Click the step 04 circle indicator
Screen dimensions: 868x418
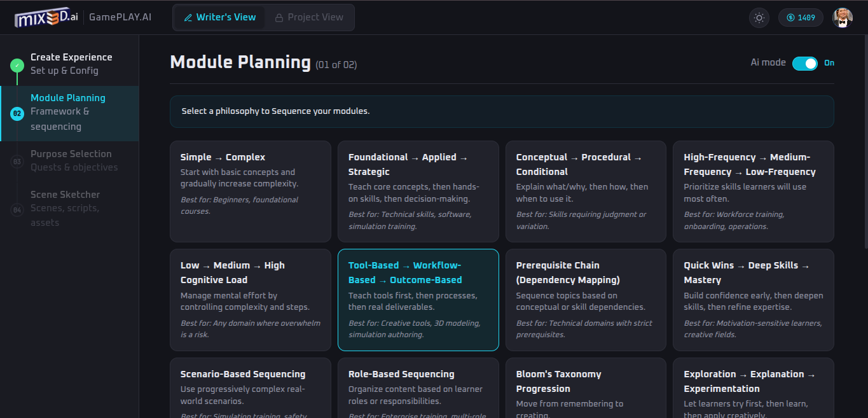(x=17, y=209)
